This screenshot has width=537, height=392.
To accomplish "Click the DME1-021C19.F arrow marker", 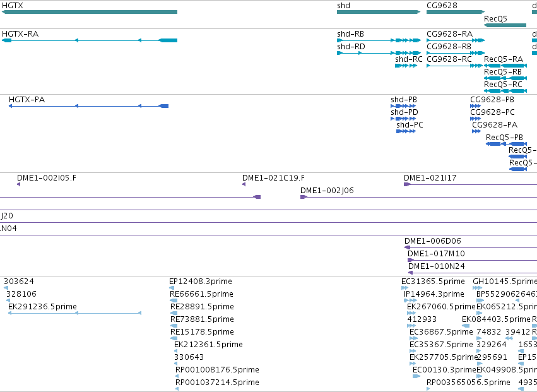I will 244,184.
